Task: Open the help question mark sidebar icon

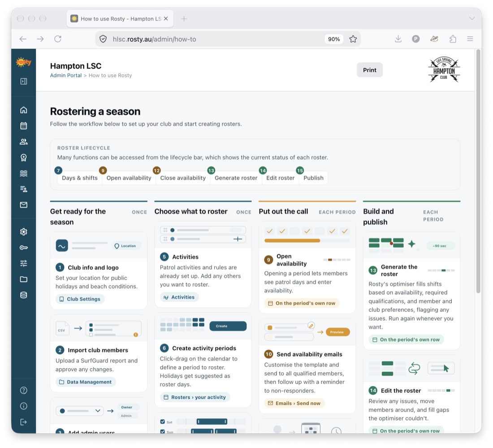Action: tap(24, 391)
